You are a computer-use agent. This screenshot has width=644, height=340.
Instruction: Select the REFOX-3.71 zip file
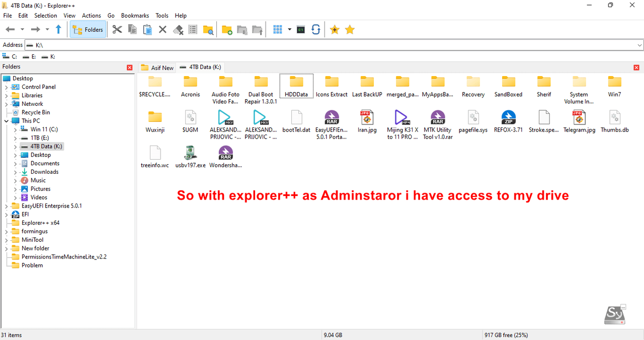pyautogui.click(x=508, y=121)
